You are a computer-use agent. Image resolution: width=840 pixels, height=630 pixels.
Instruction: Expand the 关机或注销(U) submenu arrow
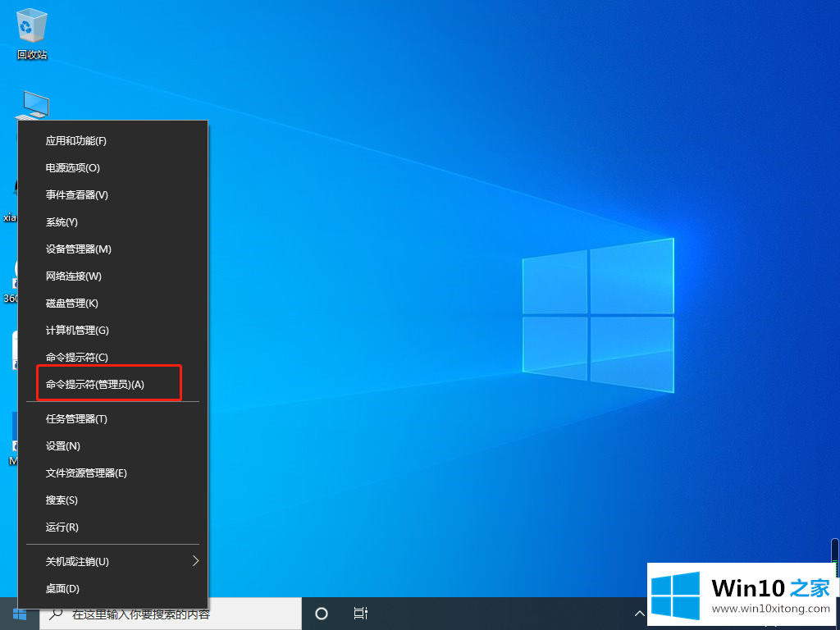pyautogui.click(x=195, y=561)
